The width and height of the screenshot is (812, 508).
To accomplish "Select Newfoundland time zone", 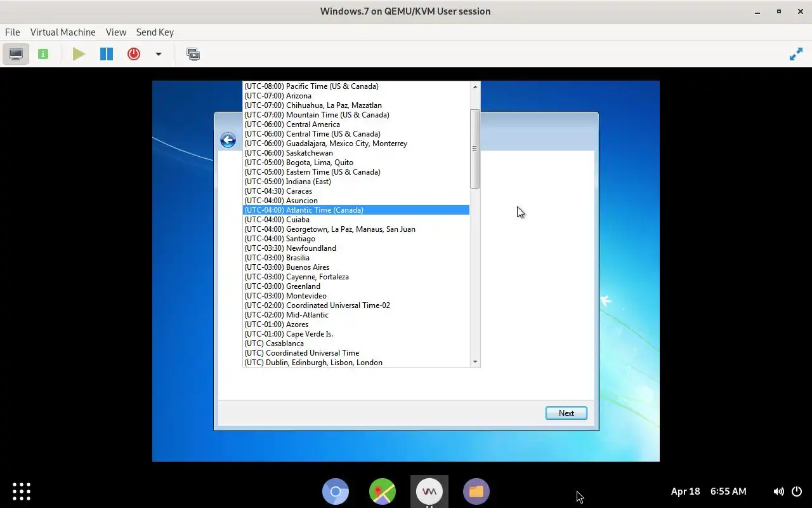I will click(x=356, y=248).
